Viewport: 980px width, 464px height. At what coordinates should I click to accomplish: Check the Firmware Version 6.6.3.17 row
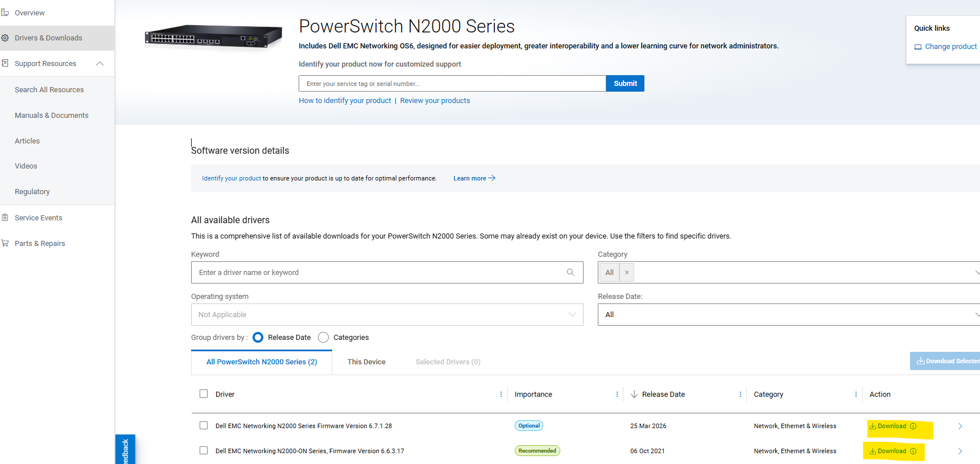pyautogui.click(x=204, y=450)
